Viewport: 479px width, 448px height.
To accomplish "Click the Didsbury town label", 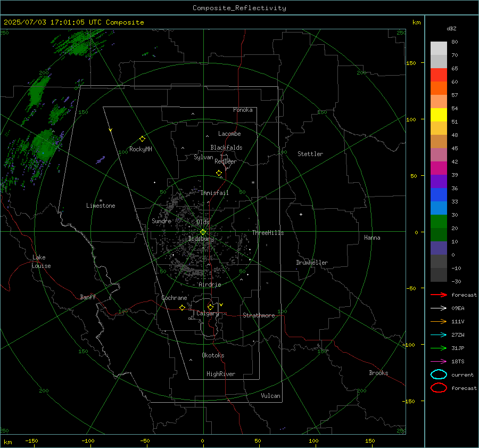I will pyautogui.click(x=201, y=239).
